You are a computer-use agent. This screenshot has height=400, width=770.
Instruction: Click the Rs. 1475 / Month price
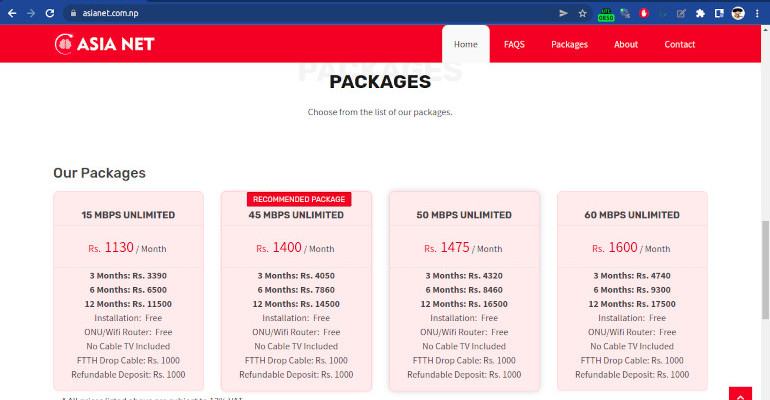[x=463, y=247]
